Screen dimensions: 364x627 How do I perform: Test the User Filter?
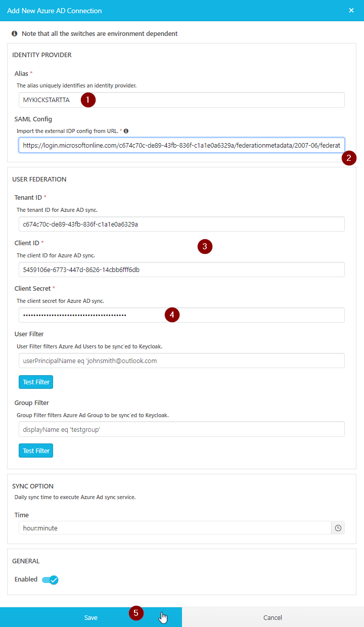click(36, 382)
